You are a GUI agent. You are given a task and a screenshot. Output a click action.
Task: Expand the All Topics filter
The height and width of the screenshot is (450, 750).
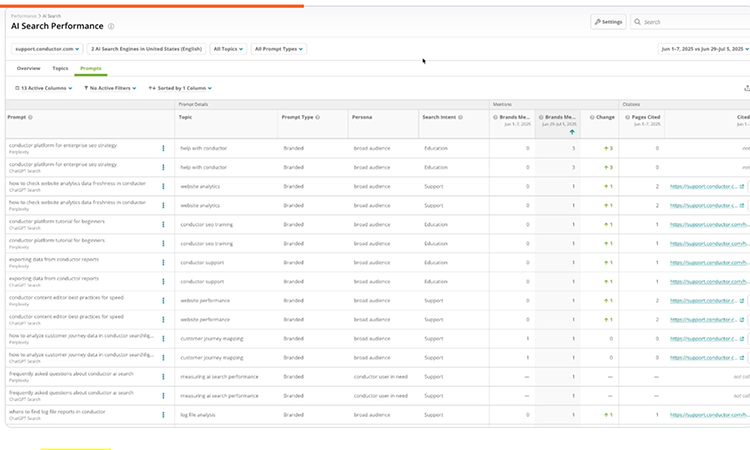(228, 49)
